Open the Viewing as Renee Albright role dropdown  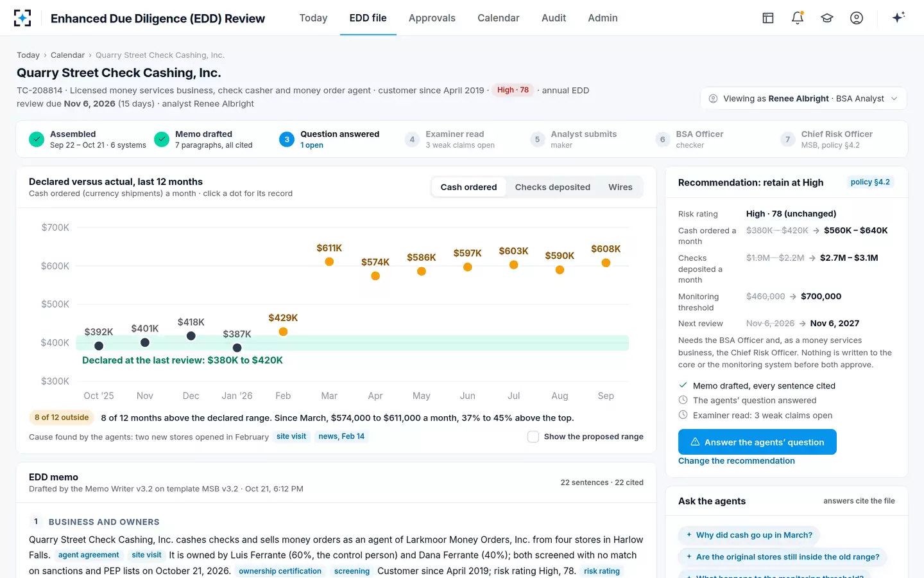pyautogui.click(x=803, y=98)
